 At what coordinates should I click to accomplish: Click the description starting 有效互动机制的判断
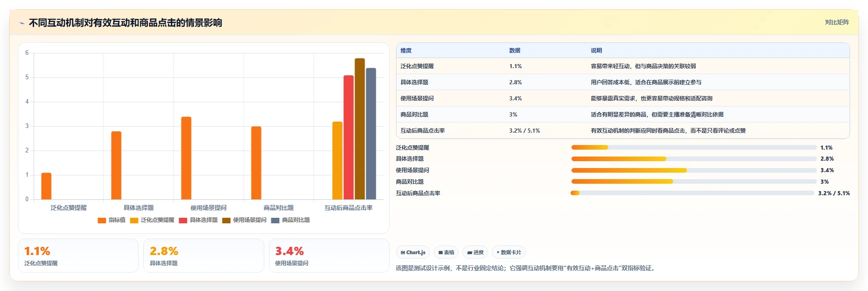click(668, 131)
